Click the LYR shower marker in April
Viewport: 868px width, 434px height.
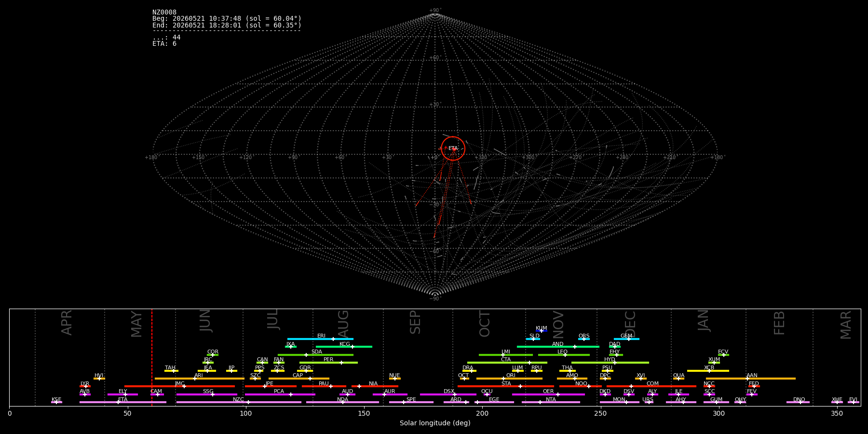pyautogui.click(x=85, y=386)
